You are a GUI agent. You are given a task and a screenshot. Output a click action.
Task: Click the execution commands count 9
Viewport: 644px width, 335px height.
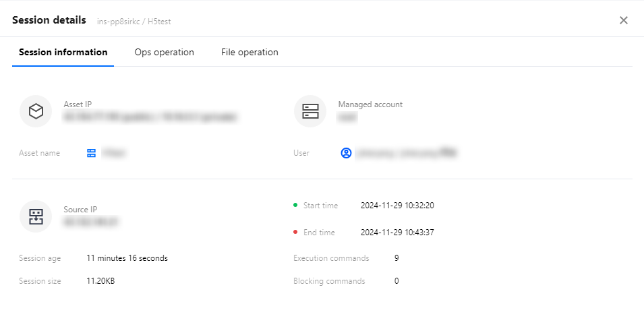[x=397, y=258]
